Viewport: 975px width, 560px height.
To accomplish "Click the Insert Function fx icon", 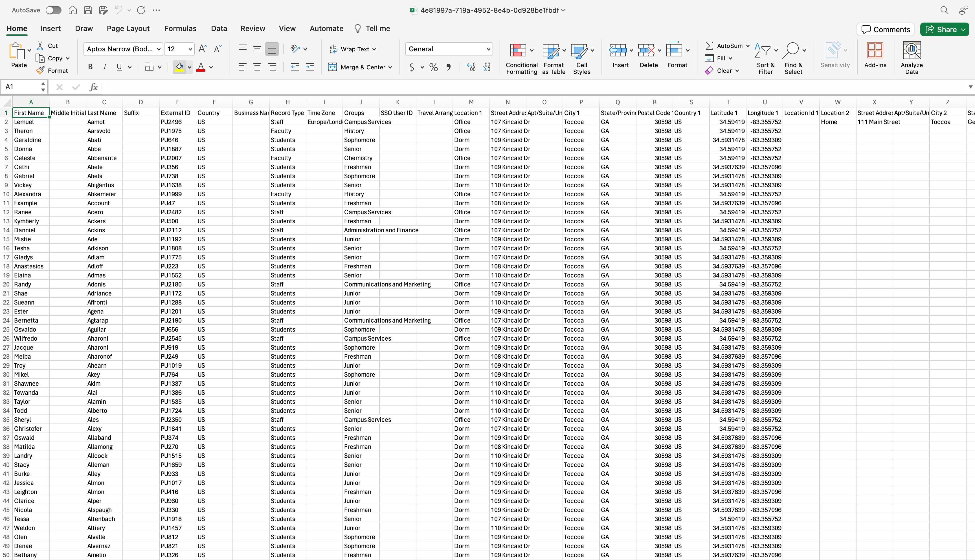I will [x=93, y=87].
